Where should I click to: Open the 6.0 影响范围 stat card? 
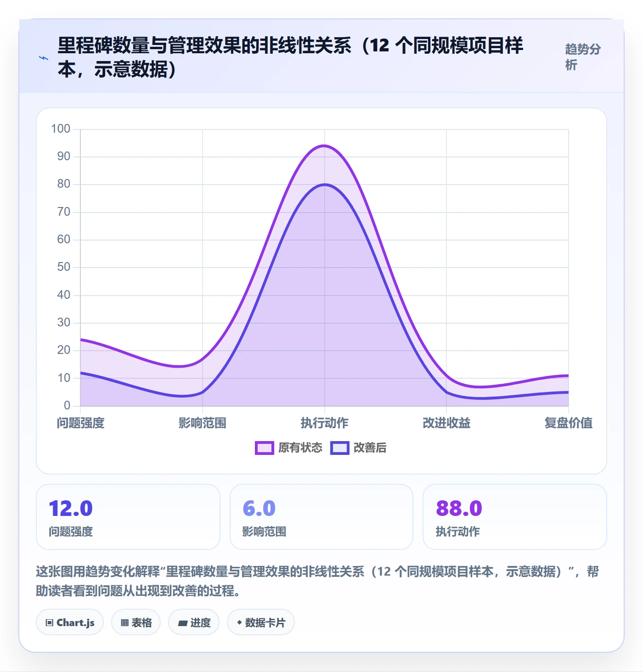coord(321,517)
